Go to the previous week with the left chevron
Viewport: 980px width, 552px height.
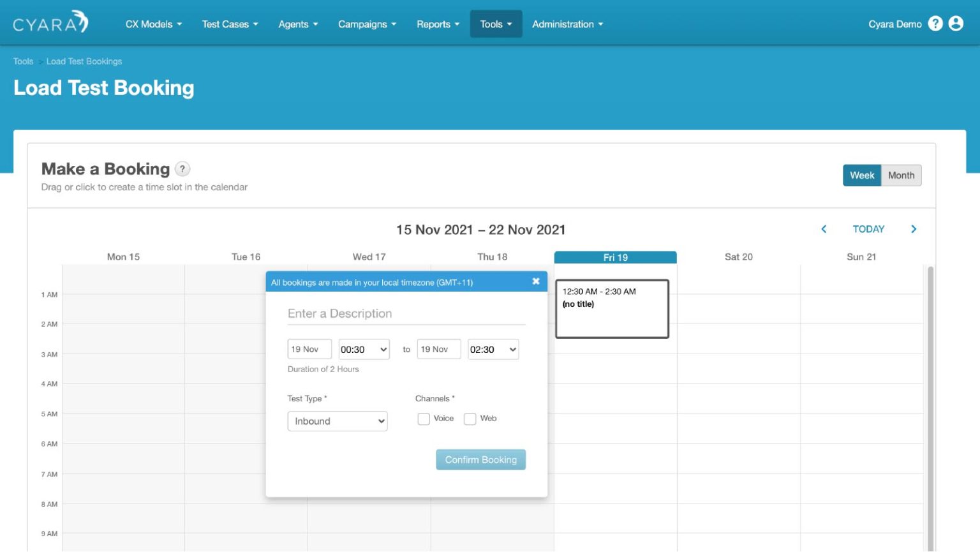pyautogui.click(x=824, y=228)
